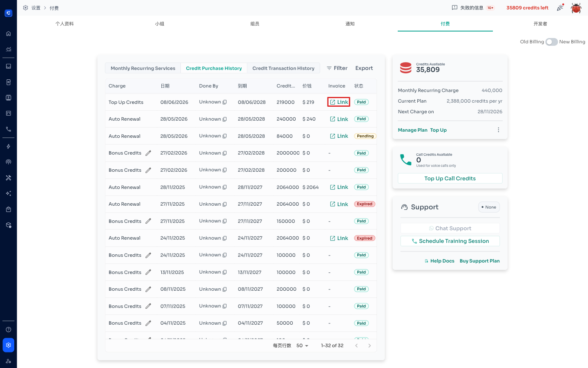Open the sparkles AI icon in sidebar
This screenshot has height=368, width=588.
8,193
